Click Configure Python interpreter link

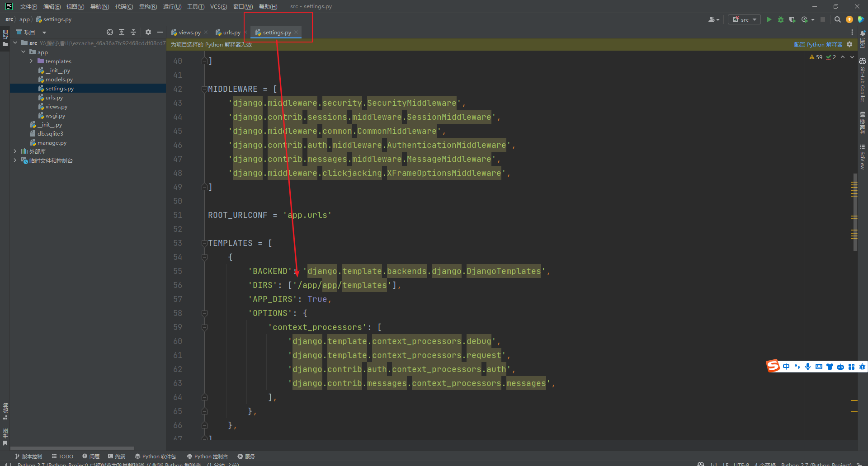coord(818,44)
